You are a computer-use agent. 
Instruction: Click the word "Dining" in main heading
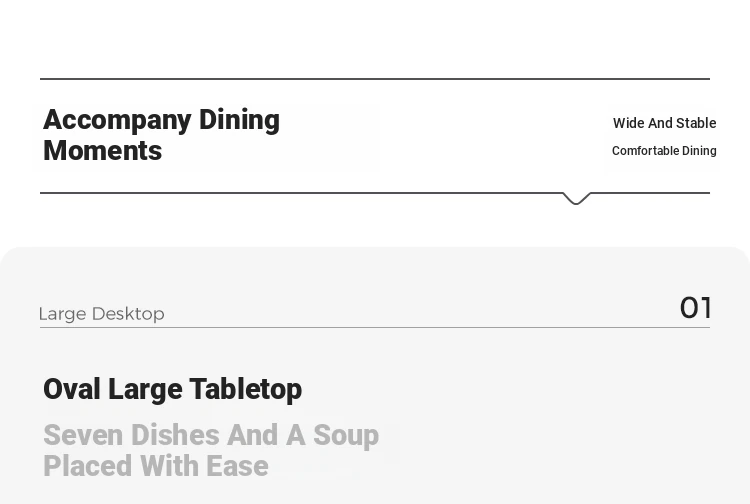pyautogui.click(x=240, y=121)
